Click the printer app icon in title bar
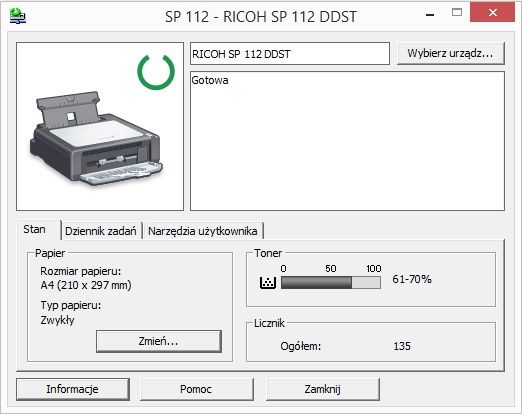 [18, 16]
